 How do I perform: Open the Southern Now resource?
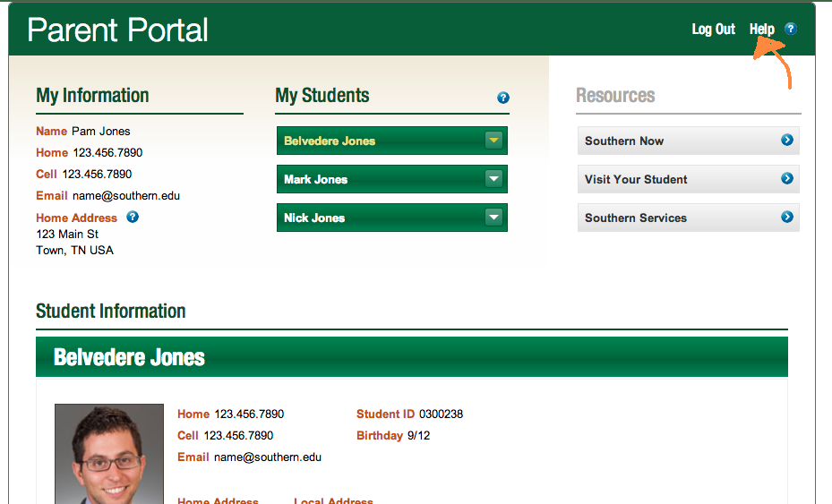pos(624,141)
